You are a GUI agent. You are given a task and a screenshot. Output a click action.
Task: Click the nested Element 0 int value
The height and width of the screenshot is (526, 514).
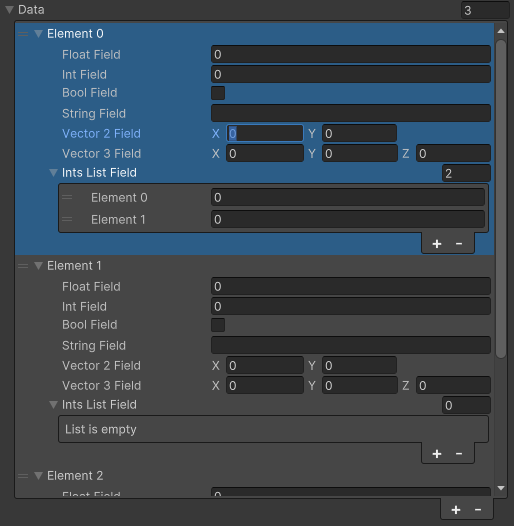click(x=348, y=197)
